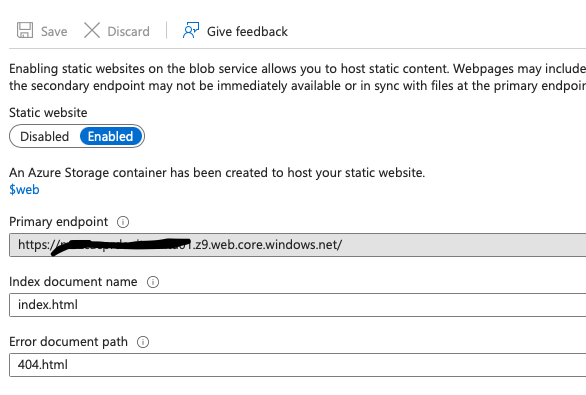Click the Azure Storage container created message
Image resolution: width=586 pixels, height=395 pixels.
217,173
